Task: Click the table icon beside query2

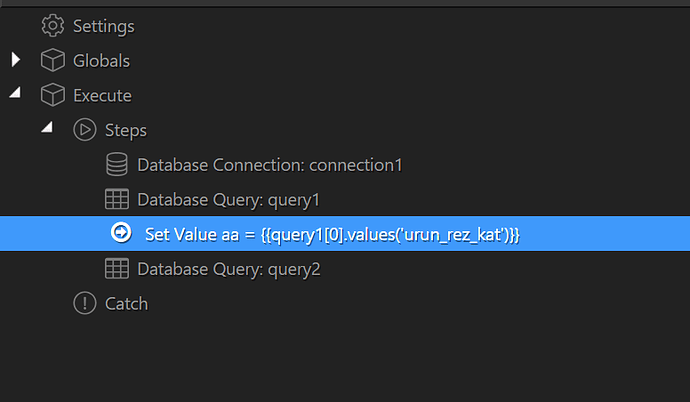Action: point(116,269)
